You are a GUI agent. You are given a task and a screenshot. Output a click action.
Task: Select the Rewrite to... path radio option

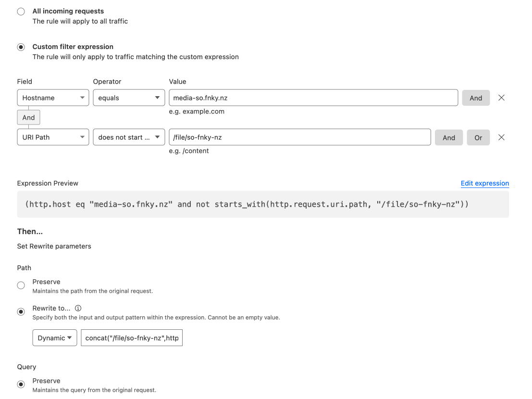pos(21,312)
